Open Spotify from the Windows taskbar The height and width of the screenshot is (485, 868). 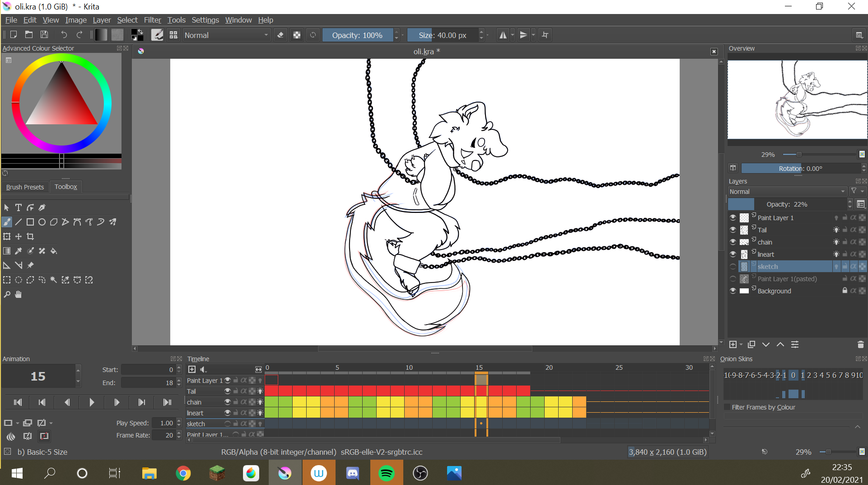[x=386, y=473]
